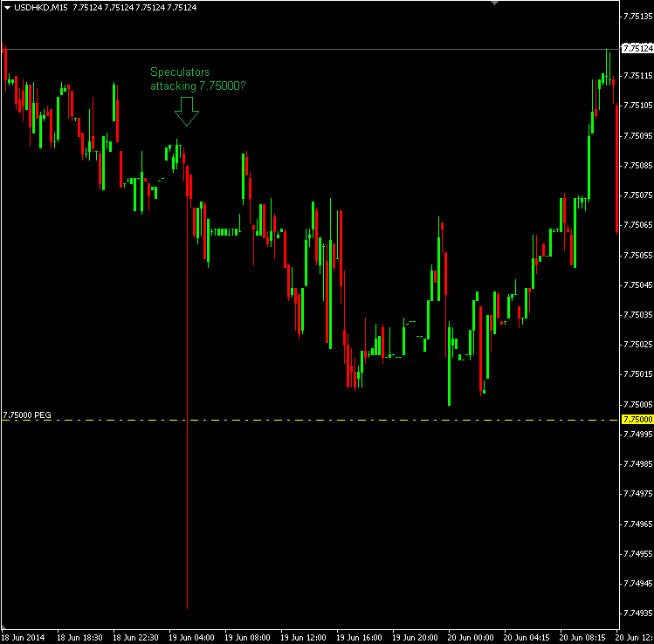
Task: Click the 7.75015 price scale label
Action: (x=637, y=374)
